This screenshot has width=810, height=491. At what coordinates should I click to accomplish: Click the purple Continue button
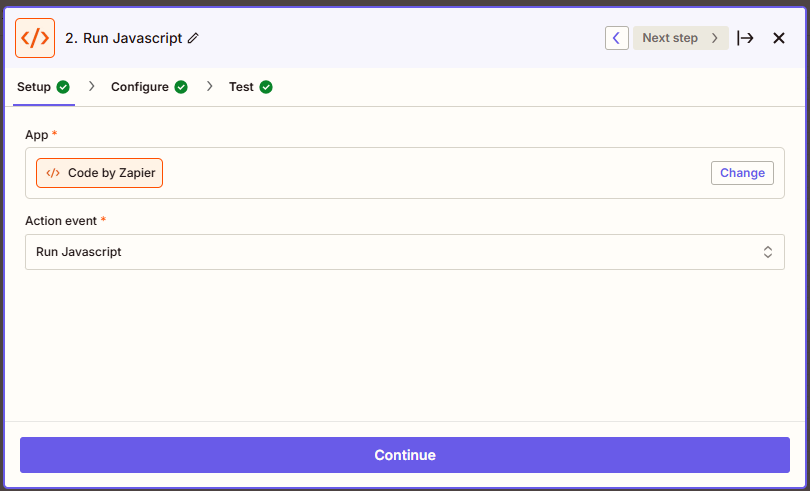(x=405, y=455)
